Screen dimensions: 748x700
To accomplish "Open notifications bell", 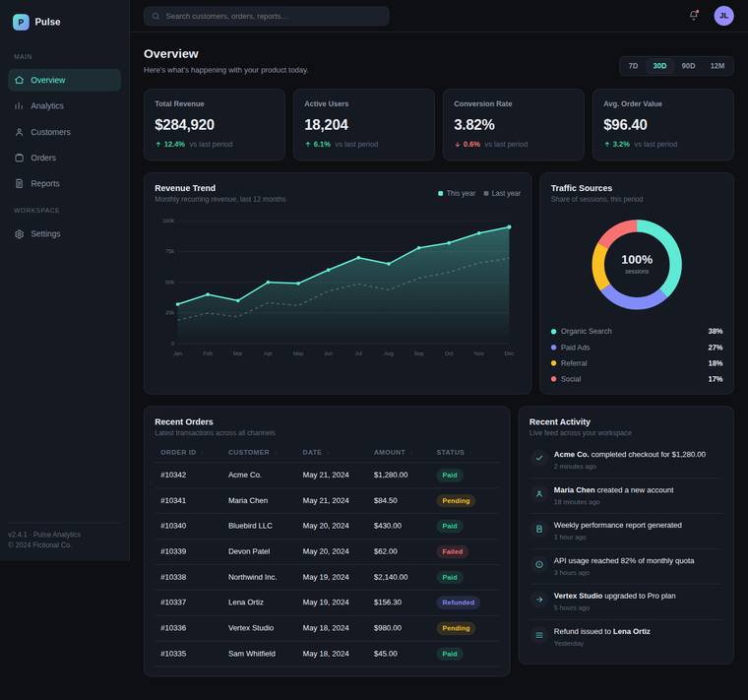I will [694, 16].
